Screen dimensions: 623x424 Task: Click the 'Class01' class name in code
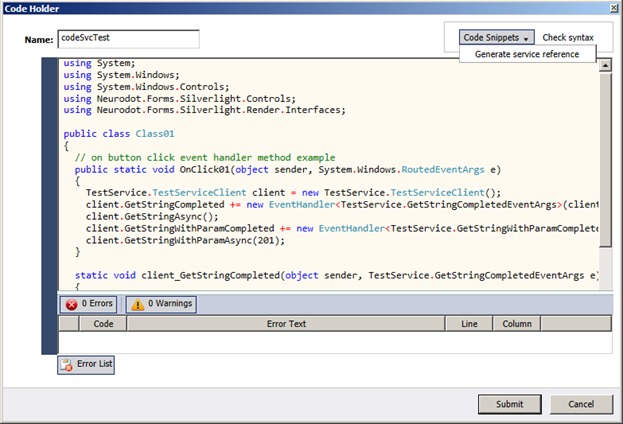(x=155, y=134)
